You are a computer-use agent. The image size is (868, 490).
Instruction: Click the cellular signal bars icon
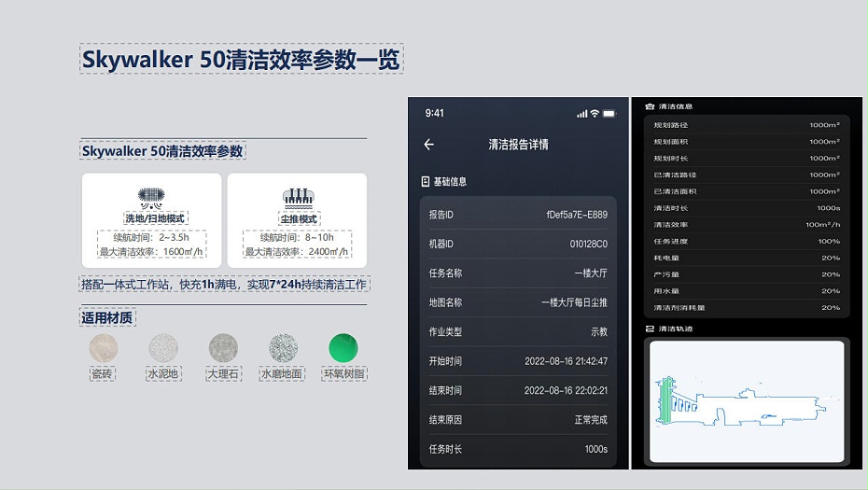pyautogui.click(x=581, y=113)
